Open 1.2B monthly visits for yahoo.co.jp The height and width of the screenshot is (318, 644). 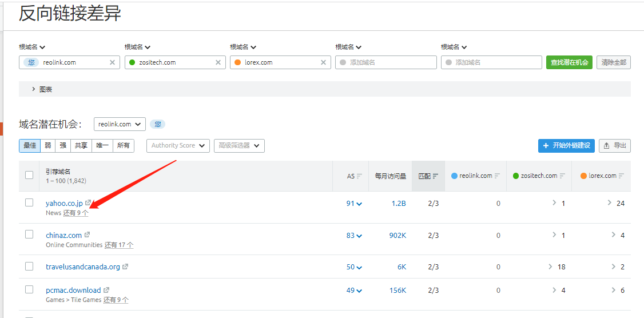[x=397, y=204]
